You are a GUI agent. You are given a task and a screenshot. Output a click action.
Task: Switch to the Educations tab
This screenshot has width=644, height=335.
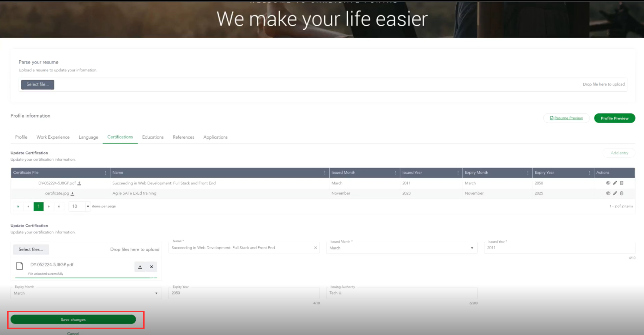(x=153, y=137)
